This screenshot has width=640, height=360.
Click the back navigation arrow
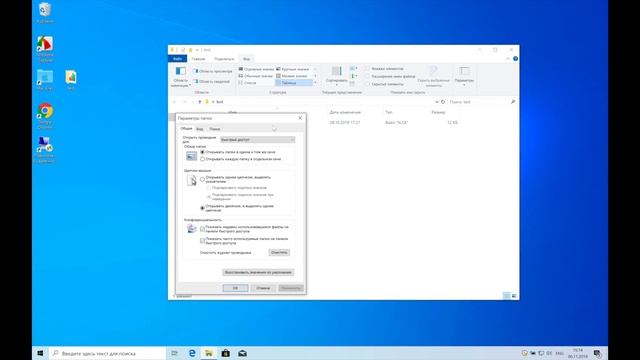click(x=175, y=102)
